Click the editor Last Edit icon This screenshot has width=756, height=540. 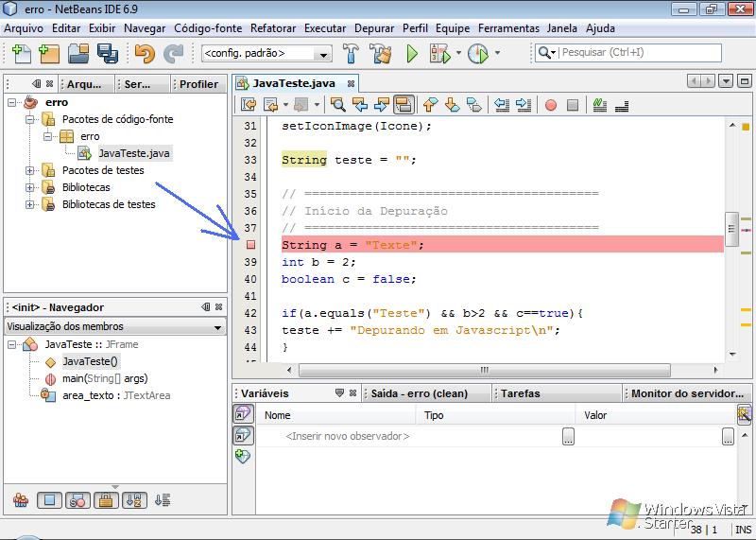pyautogui.click(x=249, y=105)
